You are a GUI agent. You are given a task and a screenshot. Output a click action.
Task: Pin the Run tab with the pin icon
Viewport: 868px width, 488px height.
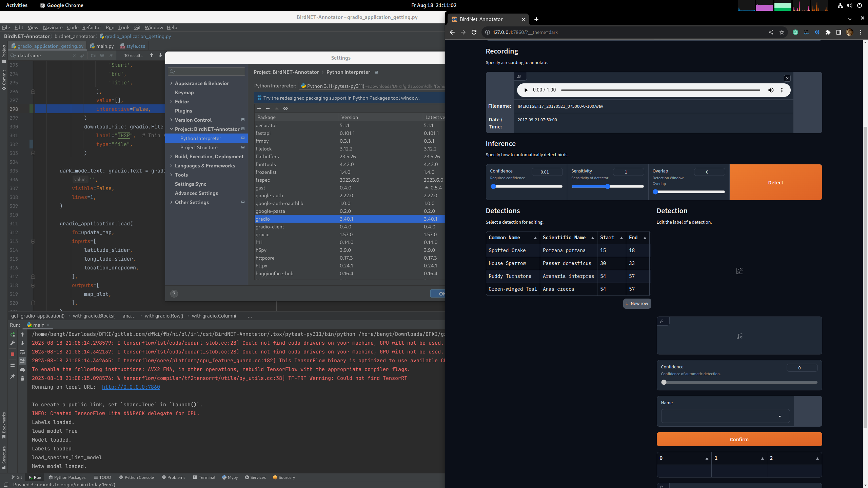coord(13,376)
